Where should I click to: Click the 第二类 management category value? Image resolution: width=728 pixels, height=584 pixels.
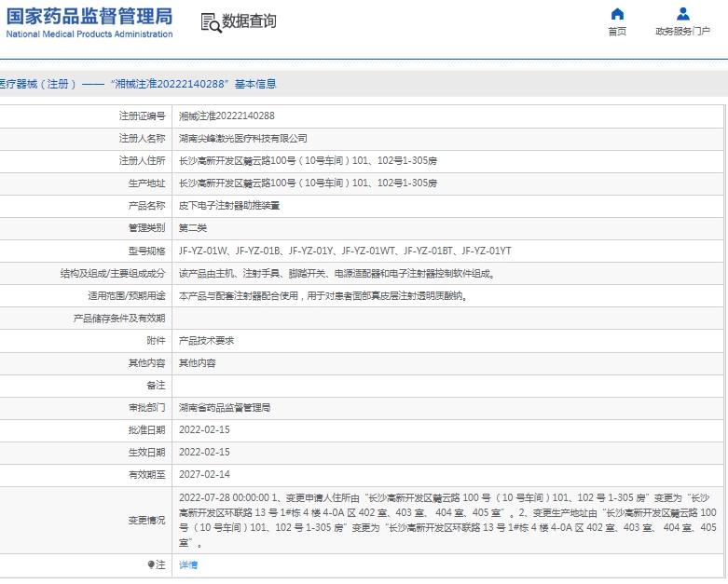tap(193, 228)
